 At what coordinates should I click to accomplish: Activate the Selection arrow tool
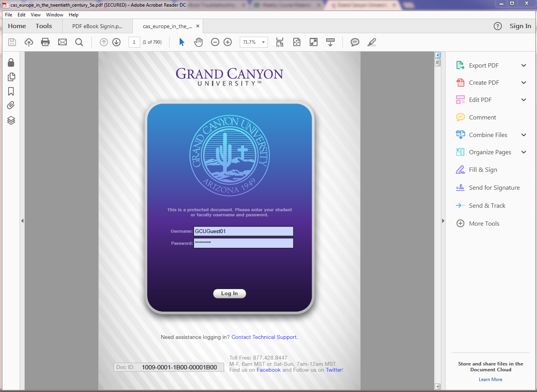point(182,42)
